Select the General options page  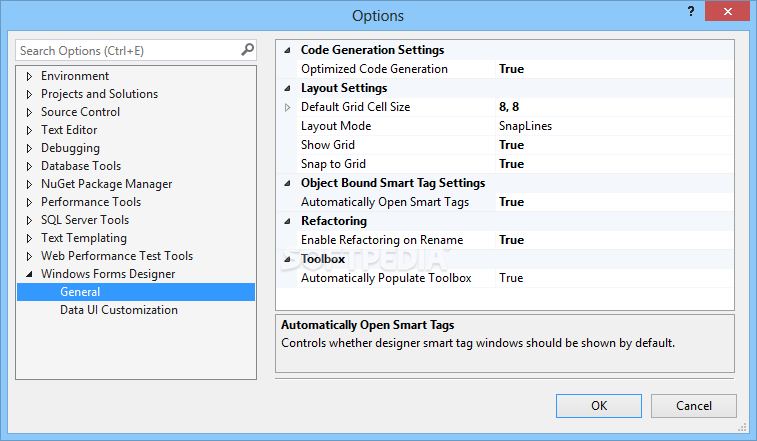pyautogui.click(x=136, y=292)
